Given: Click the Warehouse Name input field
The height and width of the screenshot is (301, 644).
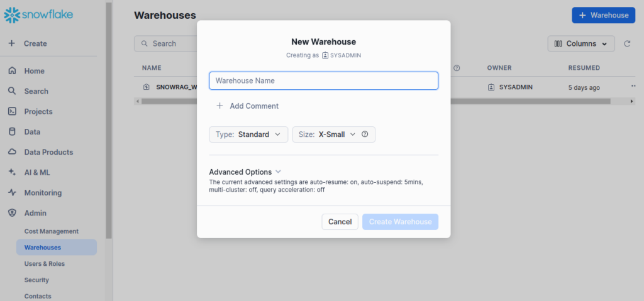Looking at the screenshot, I should pos(323,80).
